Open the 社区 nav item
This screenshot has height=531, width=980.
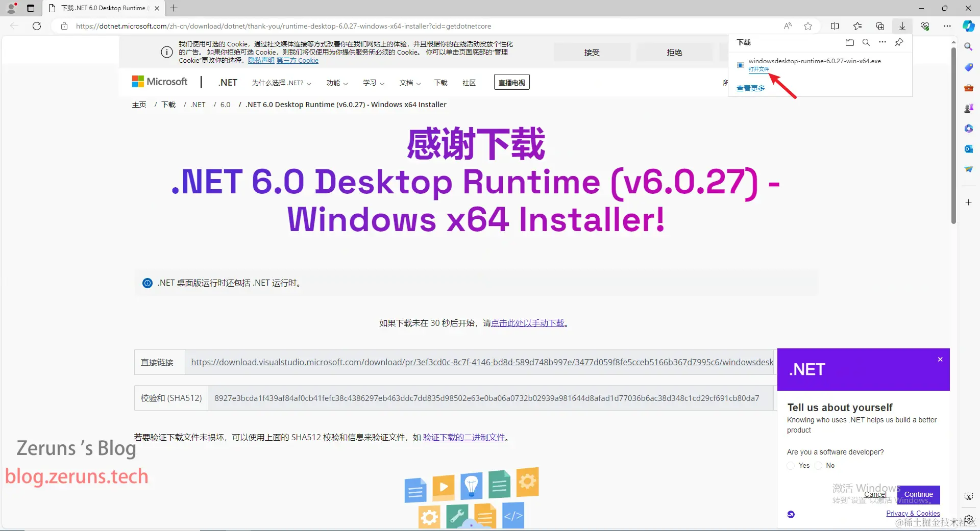[469, 83]
